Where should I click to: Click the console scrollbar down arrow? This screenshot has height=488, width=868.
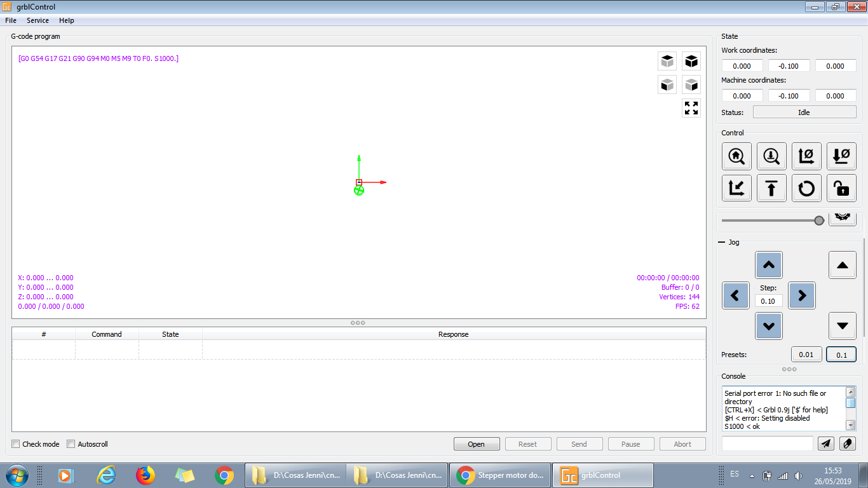coord(851,425)
